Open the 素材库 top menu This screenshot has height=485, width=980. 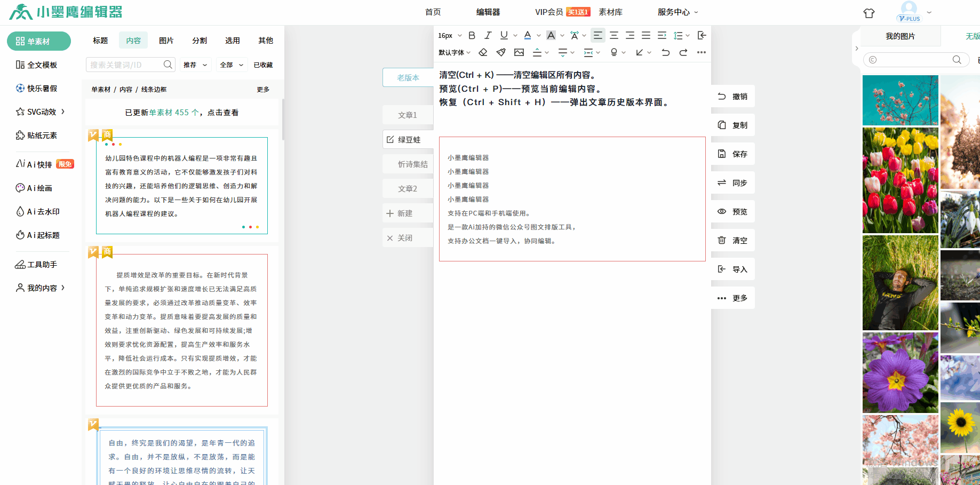611,12
